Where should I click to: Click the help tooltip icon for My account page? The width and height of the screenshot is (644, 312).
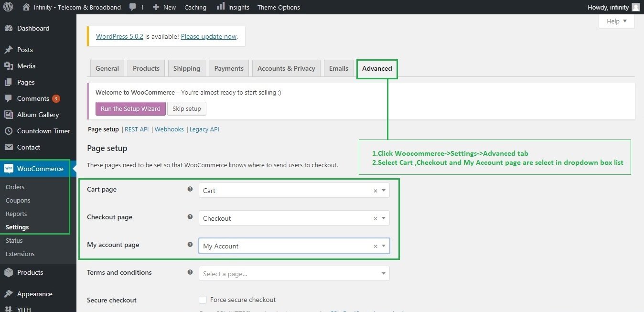pyautogui.click(x=190, y=245)
